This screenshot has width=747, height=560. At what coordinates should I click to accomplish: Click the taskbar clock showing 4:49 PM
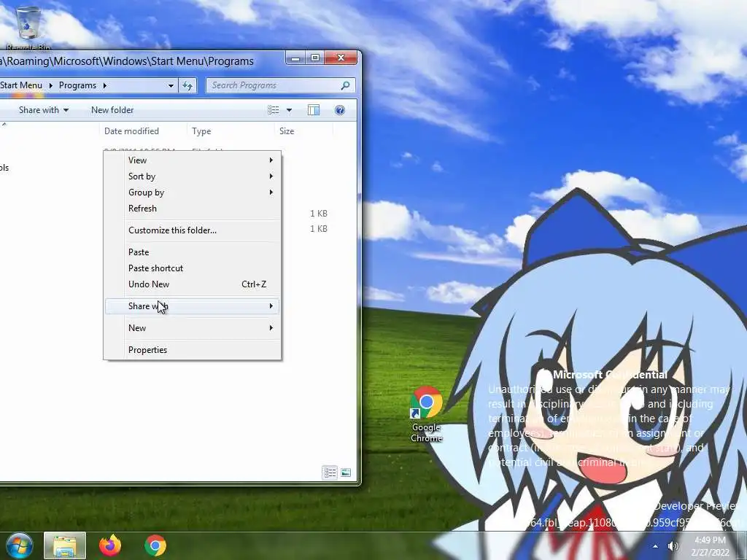pos(711,546)
